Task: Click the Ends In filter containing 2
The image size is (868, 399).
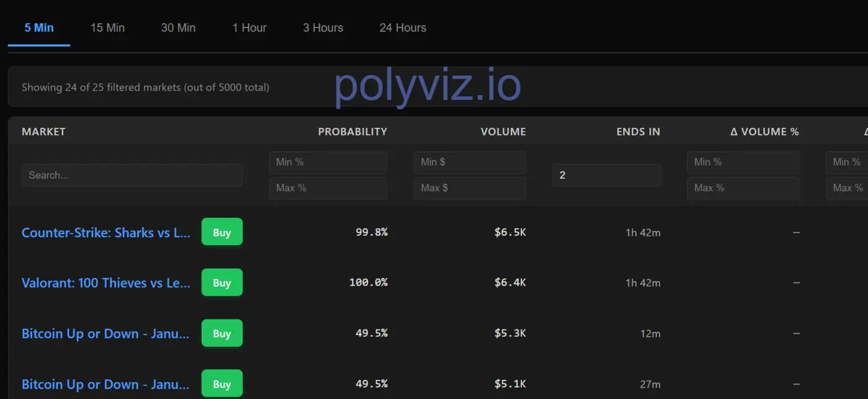Action: pyautogui.click(x=606, y=175)
